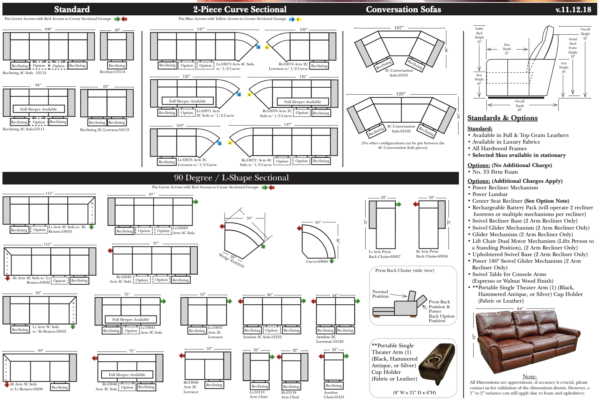Image resolution: width=600 pixels, height=406 pixels.
Task: Click "Normal Position" label in chaise side view
Action: click(x=380, y=293)
